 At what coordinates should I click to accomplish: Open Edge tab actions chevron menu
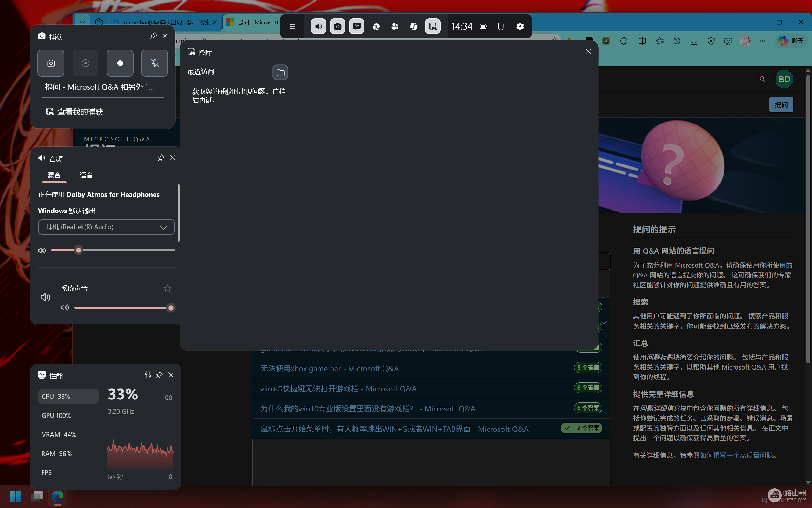[x=82, y=22]
